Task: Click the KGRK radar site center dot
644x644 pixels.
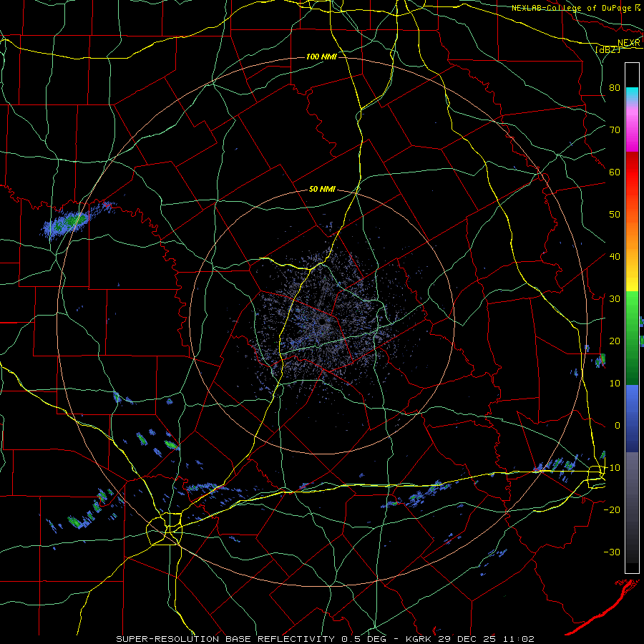Action: pyautogui.click(x=323, y=321)
